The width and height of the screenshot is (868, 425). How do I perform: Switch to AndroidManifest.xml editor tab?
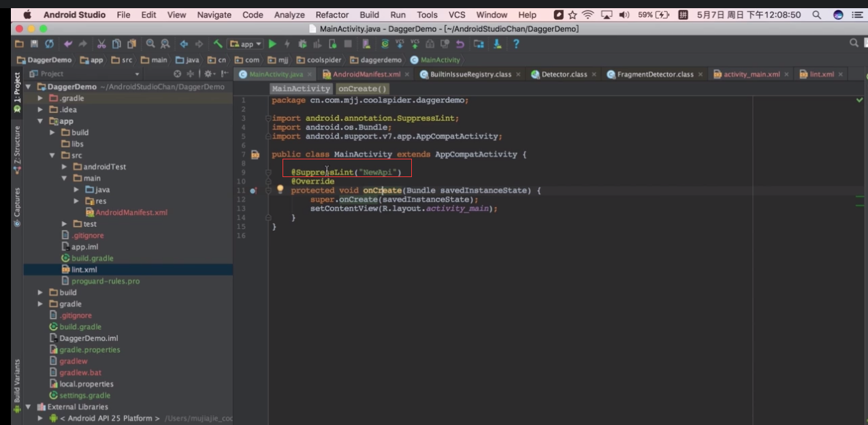[366, 74]
